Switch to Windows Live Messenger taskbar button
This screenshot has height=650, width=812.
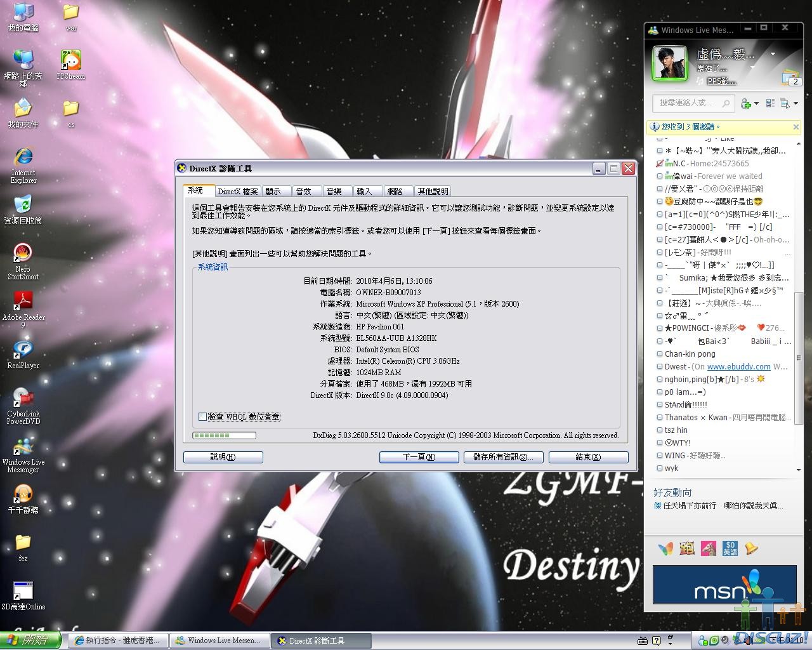coord(220,641)
